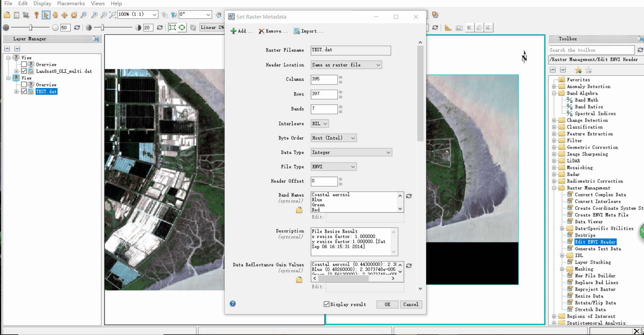Click the Raster Filename field
Image resolution: width=644 pixels, height=335 pixels.
351,50
